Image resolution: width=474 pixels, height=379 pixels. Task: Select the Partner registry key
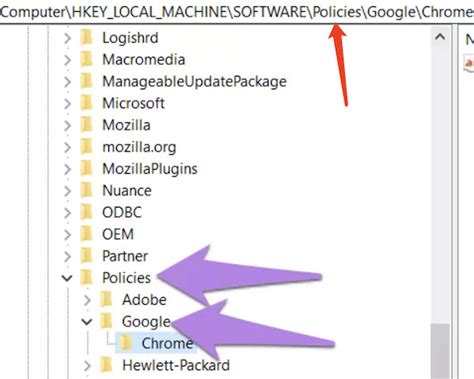coord(125,256)
